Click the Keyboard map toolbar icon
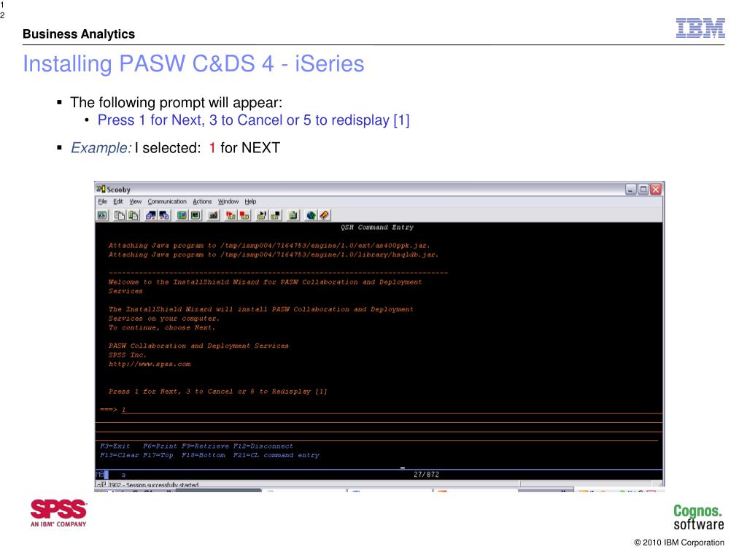747x560 pixels. click(x=213, y=215)
